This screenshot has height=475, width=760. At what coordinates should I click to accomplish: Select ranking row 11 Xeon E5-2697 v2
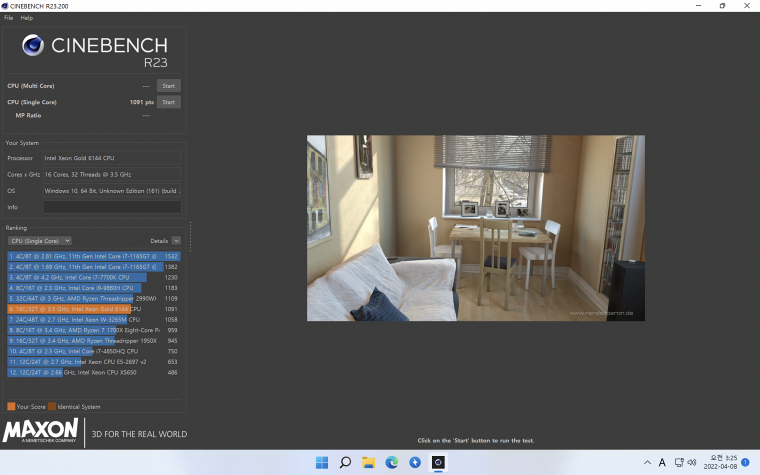tap(94, 362)
